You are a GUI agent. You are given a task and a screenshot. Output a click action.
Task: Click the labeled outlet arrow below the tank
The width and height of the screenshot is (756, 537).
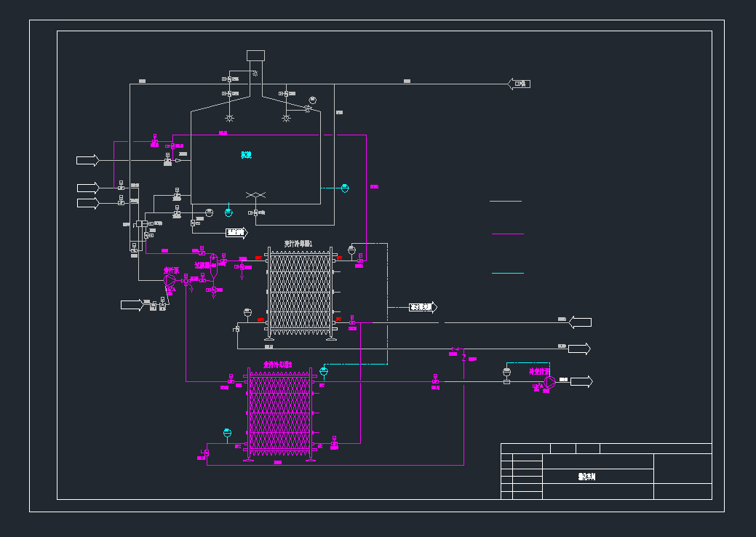coord(236,233)
